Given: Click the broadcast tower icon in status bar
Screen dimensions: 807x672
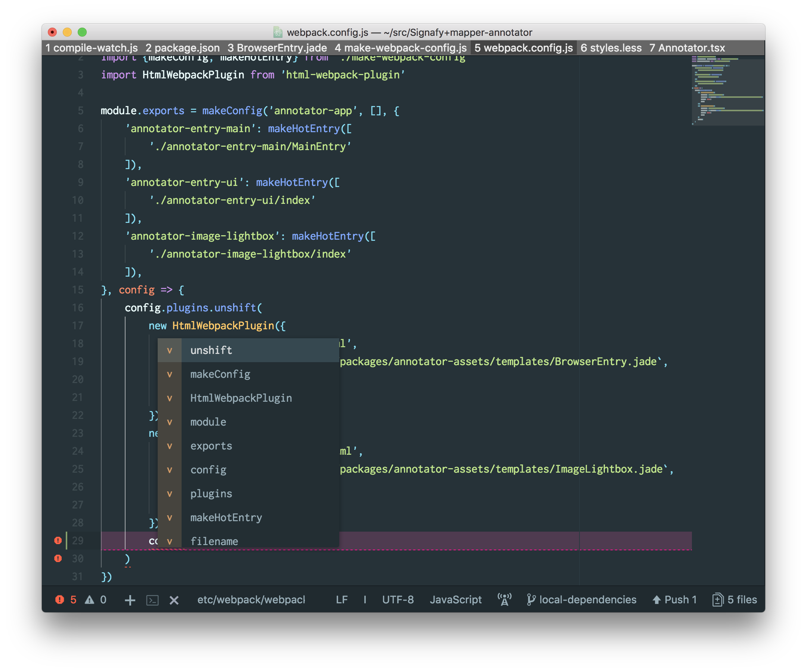Looking at the screenshot, I should coord(504,600).
